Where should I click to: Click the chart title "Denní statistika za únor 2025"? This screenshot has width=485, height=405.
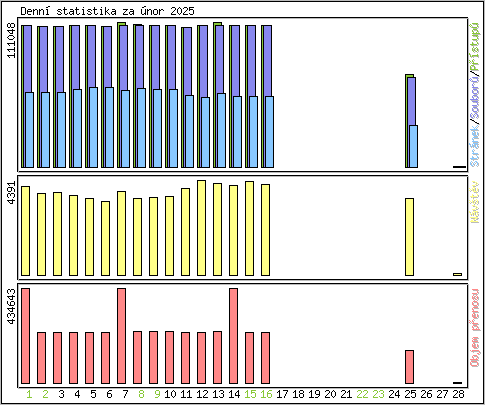point(107,11)
